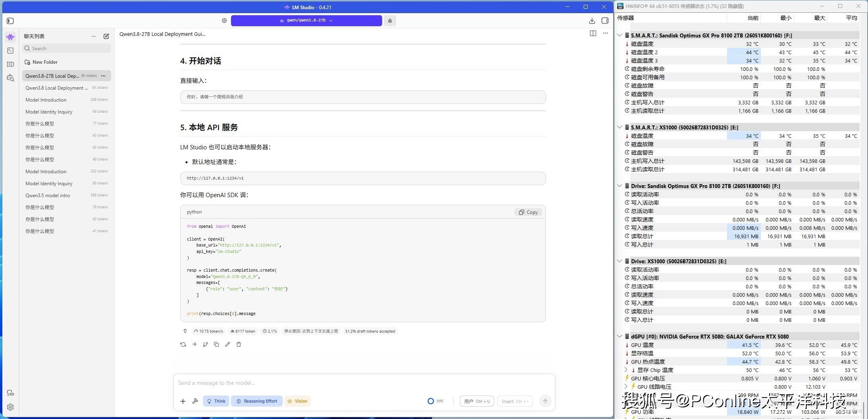The image size is (868, 419).
Task: Toggle the Vision option
Action: (297, 401)
